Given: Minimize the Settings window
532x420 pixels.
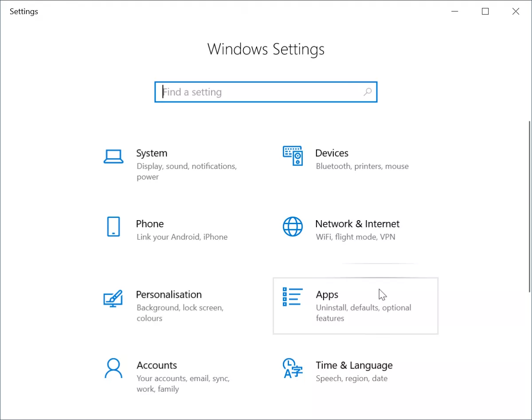Looking at the screenshot, I should (x=455, y=12).
